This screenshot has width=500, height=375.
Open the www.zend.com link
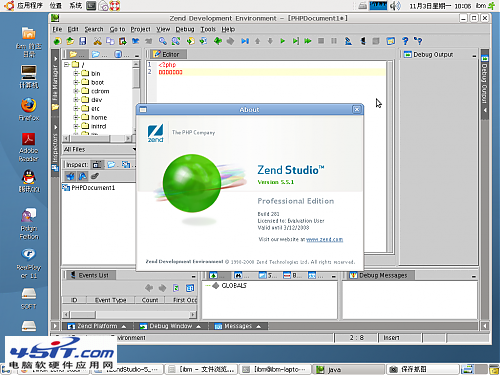click(324, 239)
